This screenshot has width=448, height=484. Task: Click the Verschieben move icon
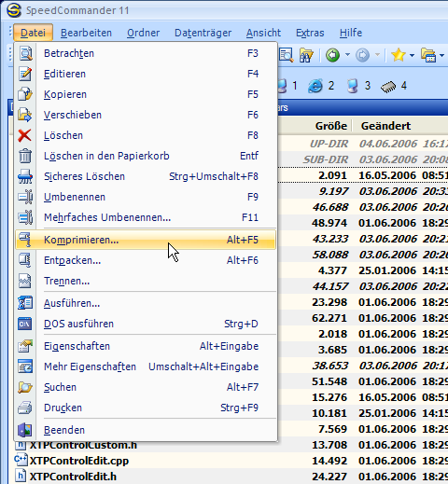point(25,115)
